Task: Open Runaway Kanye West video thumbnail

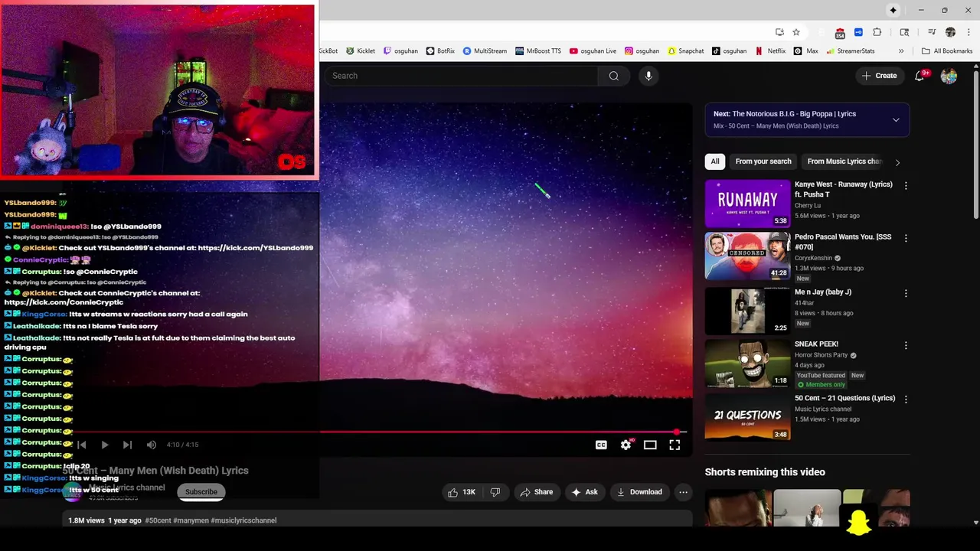Action: (747, 204)
